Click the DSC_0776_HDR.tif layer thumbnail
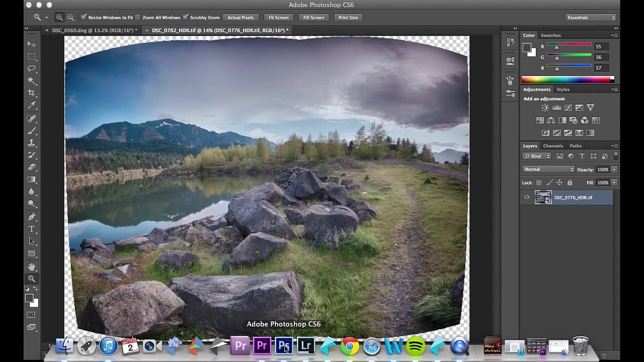 [x=543, y=198]
